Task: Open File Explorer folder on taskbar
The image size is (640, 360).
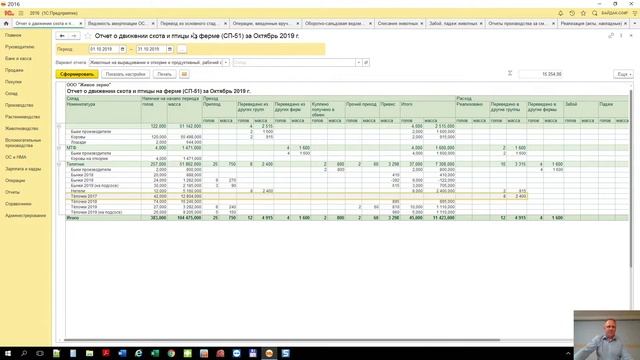Action: 89,353
